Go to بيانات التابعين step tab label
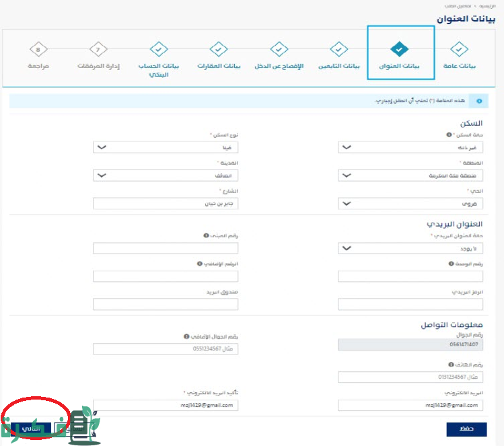504x446 pixels. click(338, 66)
